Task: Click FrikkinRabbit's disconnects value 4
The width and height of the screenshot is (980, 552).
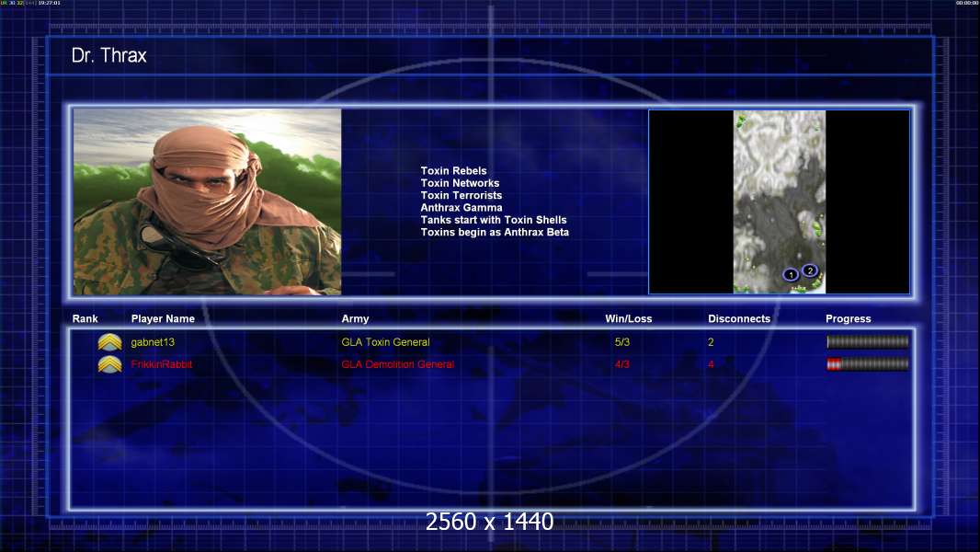Action: [711, 364]
